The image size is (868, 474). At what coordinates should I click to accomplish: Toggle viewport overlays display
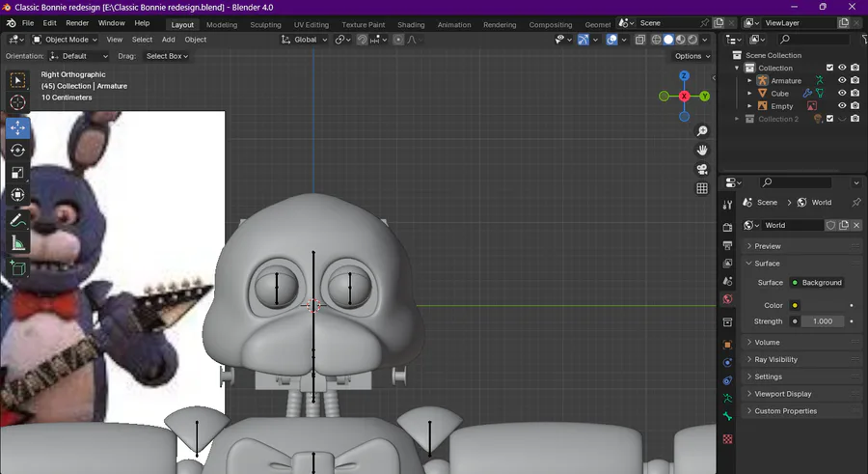611,40
